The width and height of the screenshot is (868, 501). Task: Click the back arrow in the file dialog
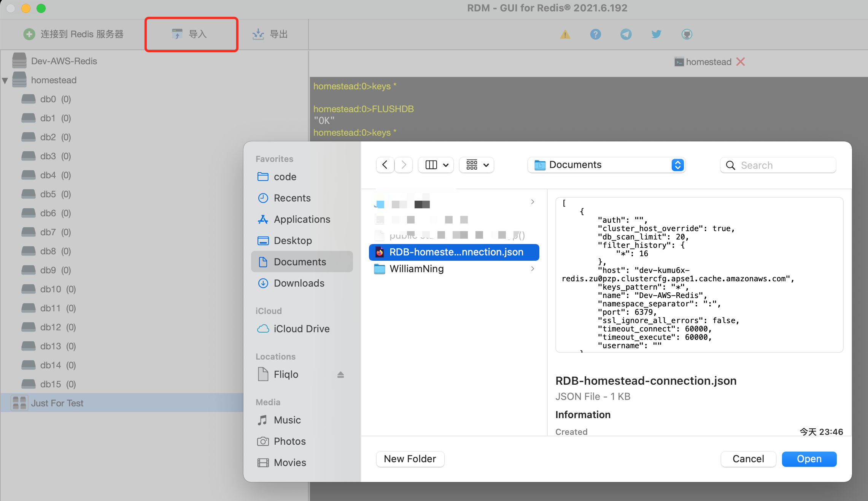[x=385, y=165]
